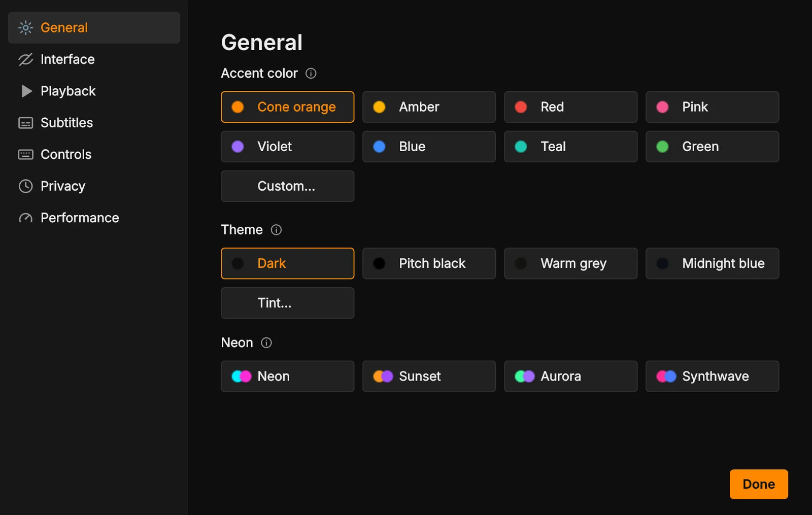Click the Interface icon in sidebar
The width and height of the screenshot is (812, 515).
tap(25, 59)
